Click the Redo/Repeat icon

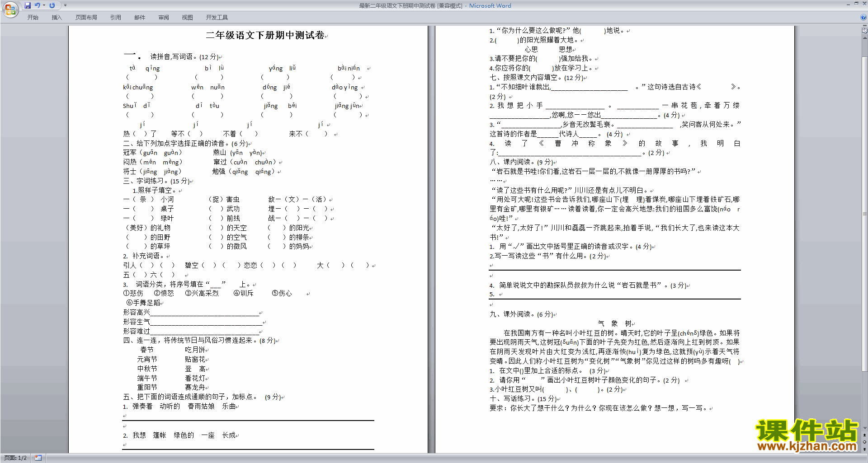coord(52,5)
